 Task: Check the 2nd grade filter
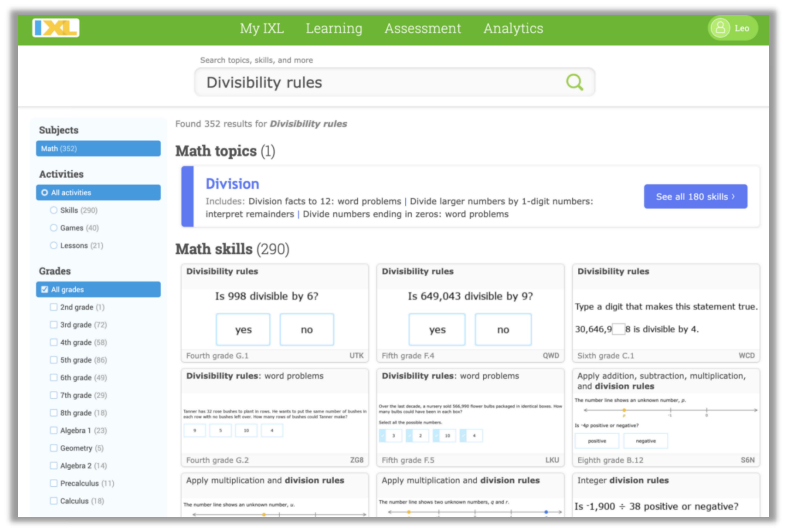(53, 307)
